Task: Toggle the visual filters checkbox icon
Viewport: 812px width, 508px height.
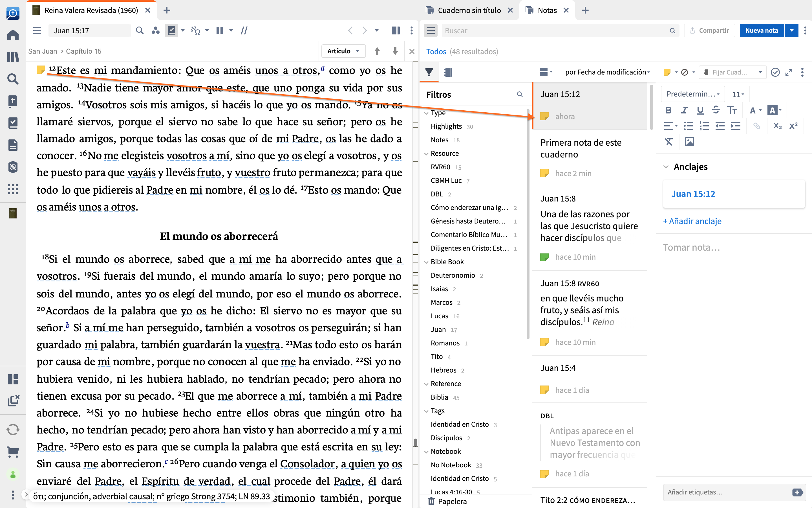Action: click(x=171, y=30)
